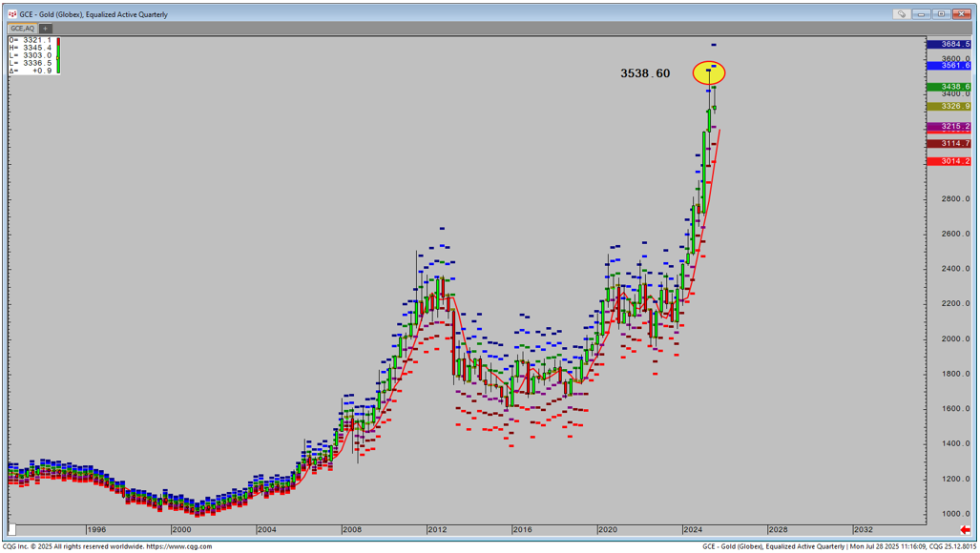Click the red arrow at bottom right

tap(966, 530)
